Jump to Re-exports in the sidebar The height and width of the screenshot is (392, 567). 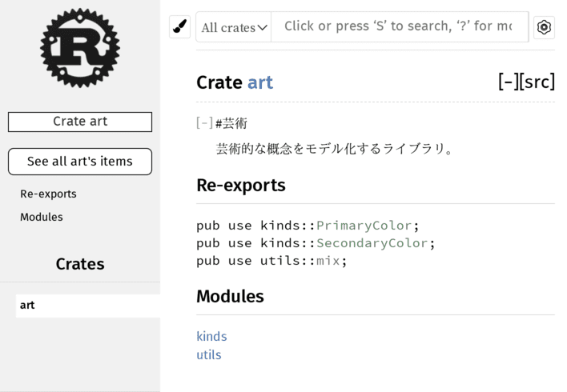[48, 194]
